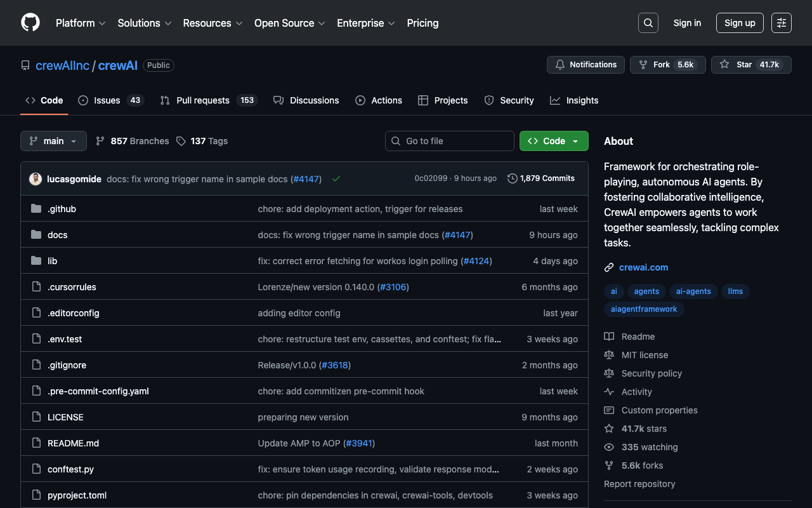Expand the main branch dropdown
The height and width of the screenshot is (508, 812).
click(x=53, y=141)
